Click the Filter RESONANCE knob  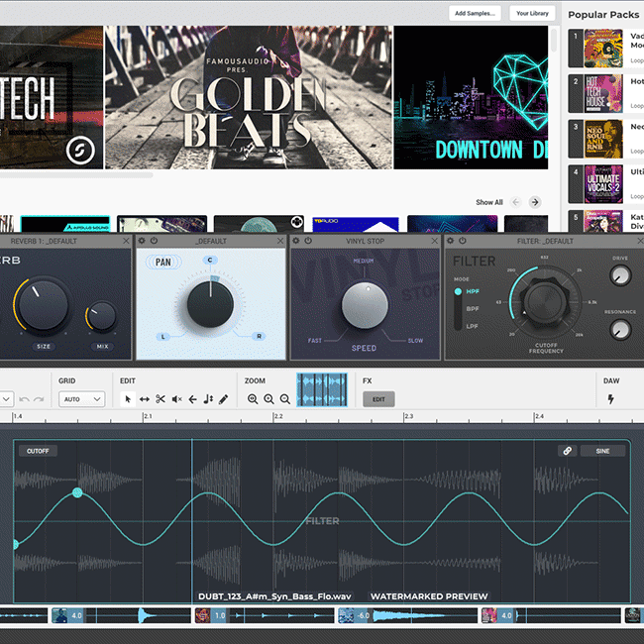pos(620,329)
